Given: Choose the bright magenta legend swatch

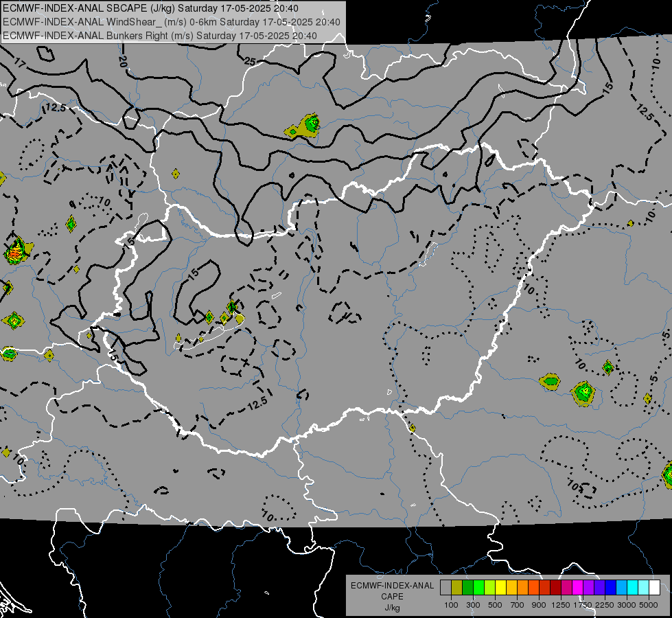Looking at the screenshot, I should click(x=578, y=587).
